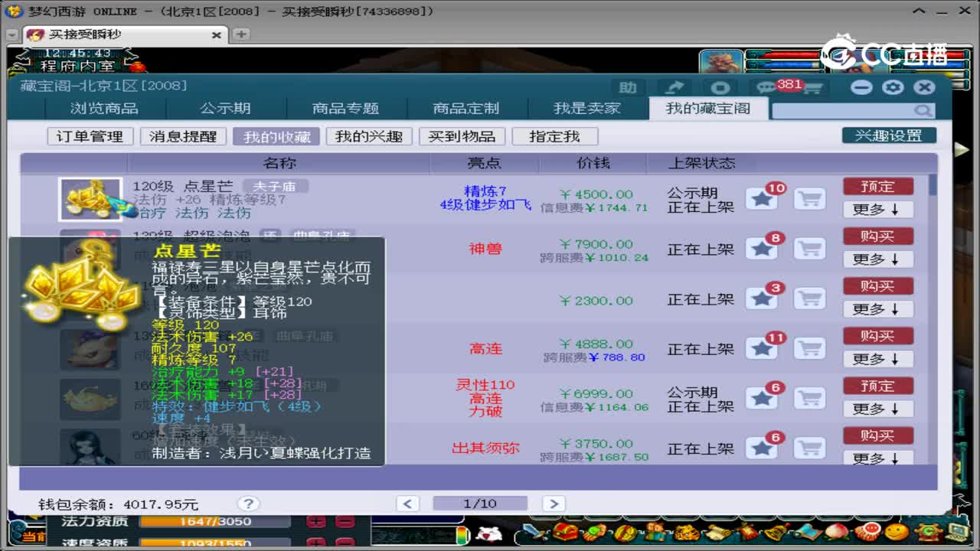Screen dimensions: 980x551
Task: Go to next page arrow beside 1/10
Action: pos(553,504)
